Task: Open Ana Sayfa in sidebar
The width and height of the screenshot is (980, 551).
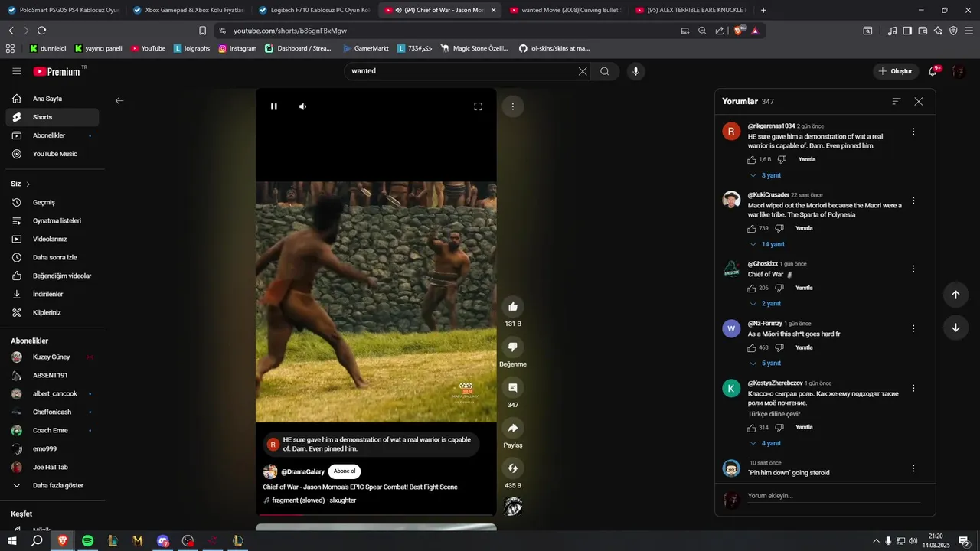Action: 52,99
